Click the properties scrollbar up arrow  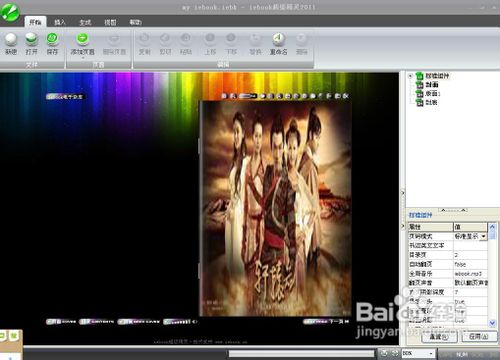(492, 227)
